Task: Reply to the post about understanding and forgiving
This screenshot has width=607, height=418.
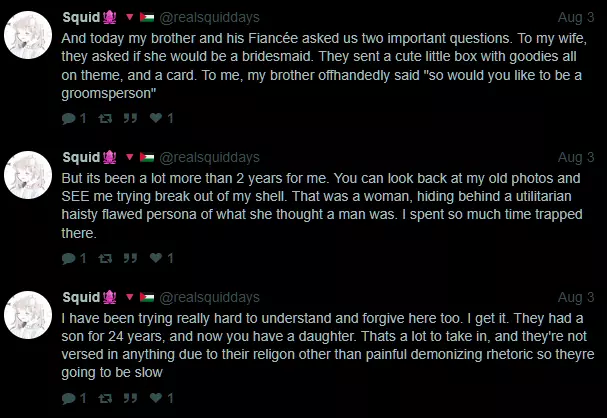Action: click(x=68, y=398)
